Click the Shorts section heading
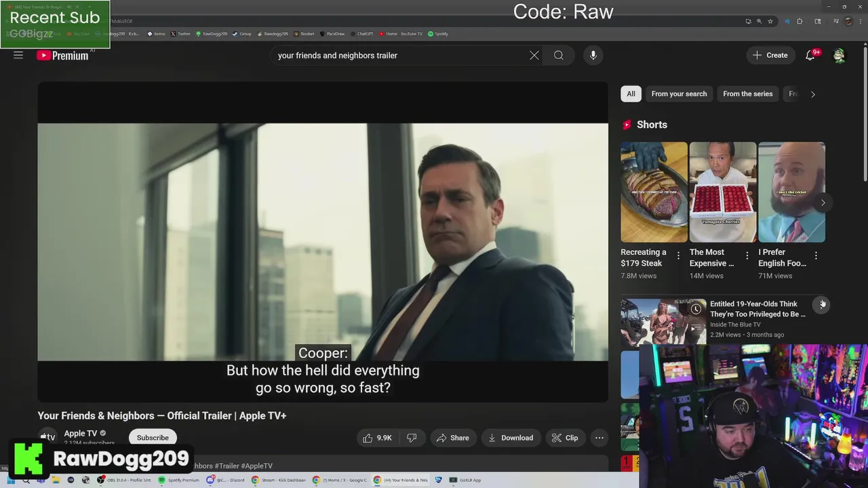Viewport: 868px width, 488px height. coord(652,125)
